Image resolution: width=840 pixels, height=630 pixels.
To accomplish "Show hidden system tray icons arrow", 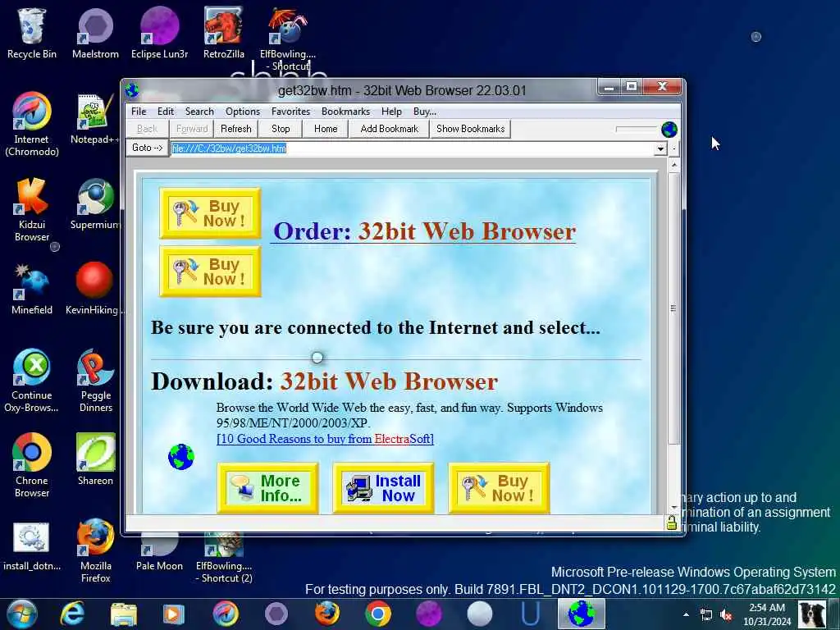I will coord(686,614).
